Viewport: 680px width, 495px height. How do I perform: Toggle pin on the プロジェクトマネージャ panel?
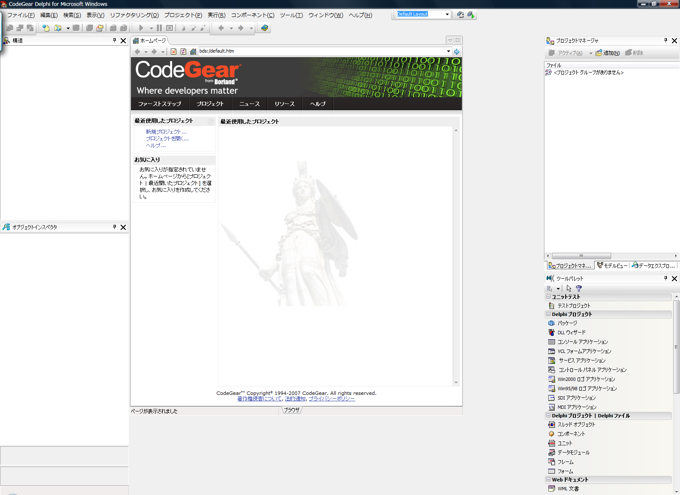[x=665, y=40]
